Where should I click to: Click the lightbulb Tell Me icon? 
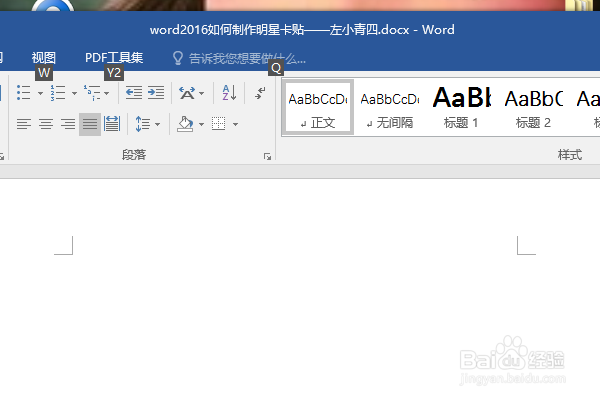click(x=178, y=58)
